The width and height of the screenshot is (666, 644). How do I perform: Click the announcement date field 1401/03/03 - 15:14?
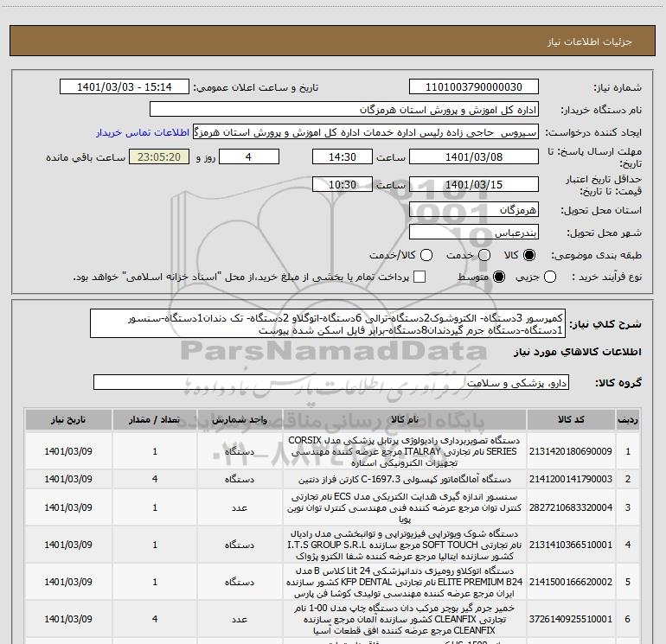click(x=125, y=87)
